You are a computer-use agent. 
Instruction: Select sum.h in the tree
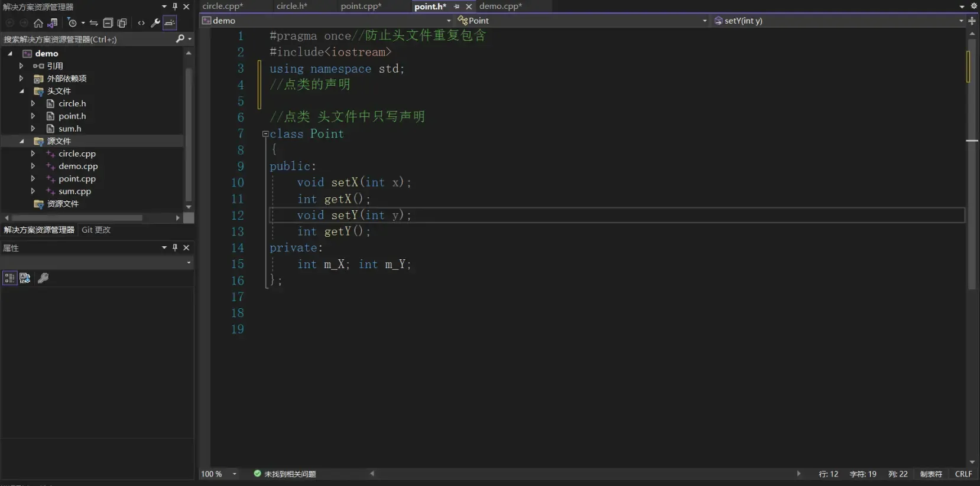tap(70, 129)
